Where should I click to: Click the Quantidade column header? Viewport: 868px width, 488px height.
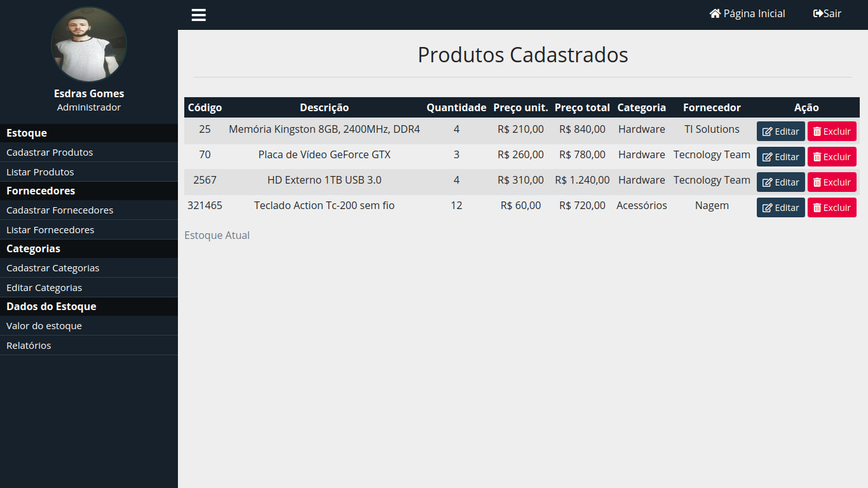[456, 107]
